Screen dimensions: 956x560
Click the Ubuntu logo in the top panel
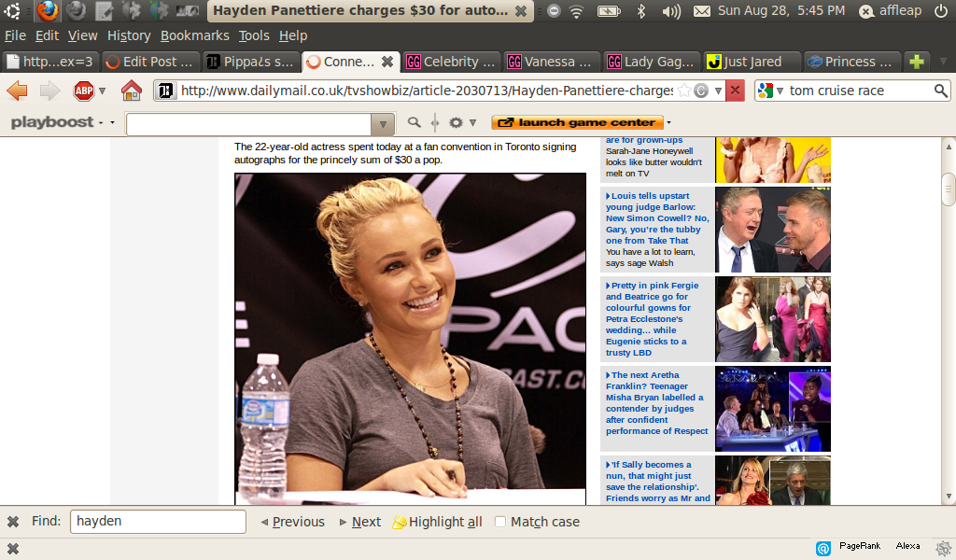tap(11, 10)
